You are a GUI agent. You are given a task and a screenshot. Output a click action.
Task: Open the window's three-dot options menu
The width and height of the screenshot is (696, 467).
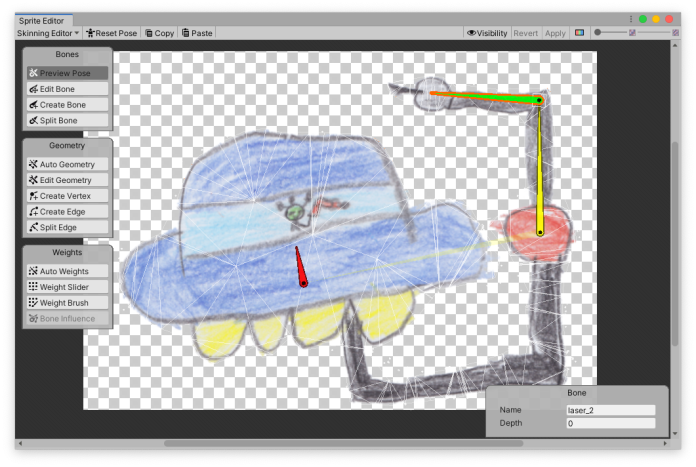click(x=630, y=19)
